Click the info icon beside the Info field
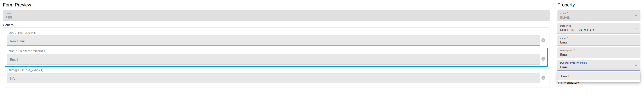This screenshot has height=94, width=644. click(x=543, y=78)
